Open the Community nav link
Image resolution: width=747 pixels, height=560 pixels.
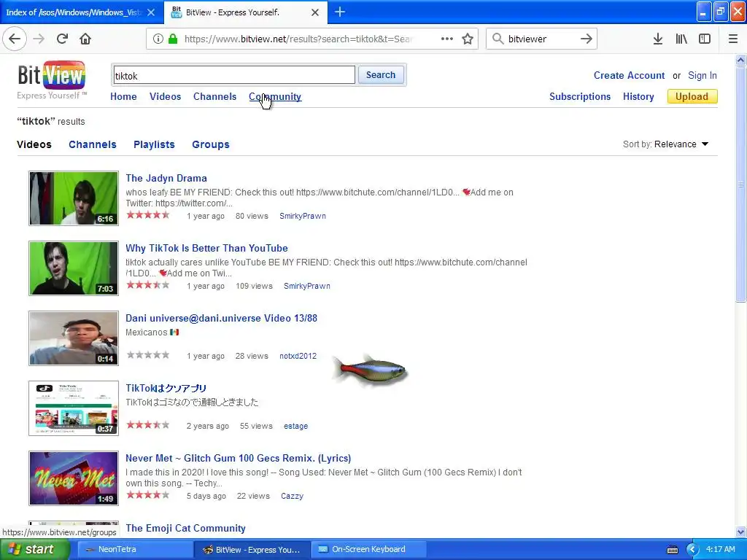(275, 97)
